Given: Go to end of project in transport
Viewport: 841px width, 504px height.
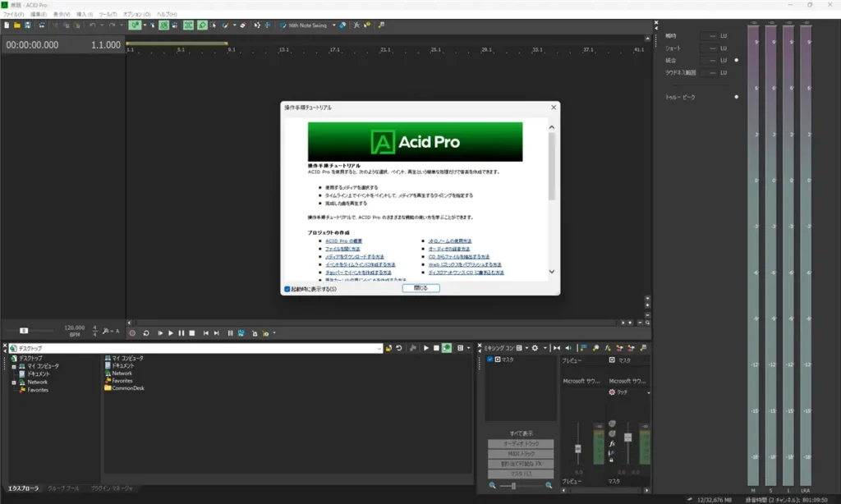Looking at the screenshot, I should point(217,333).
